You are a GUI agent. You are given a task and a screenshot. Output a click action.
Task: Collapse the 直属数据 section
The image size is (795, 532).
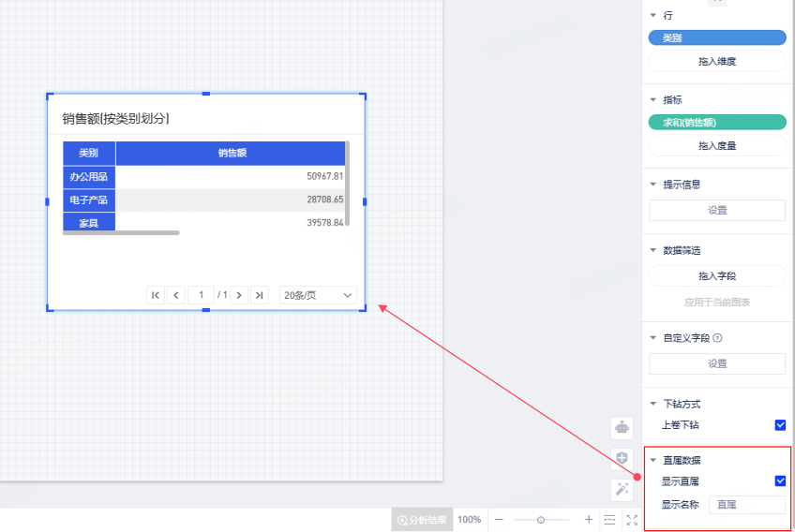point(653,461)
